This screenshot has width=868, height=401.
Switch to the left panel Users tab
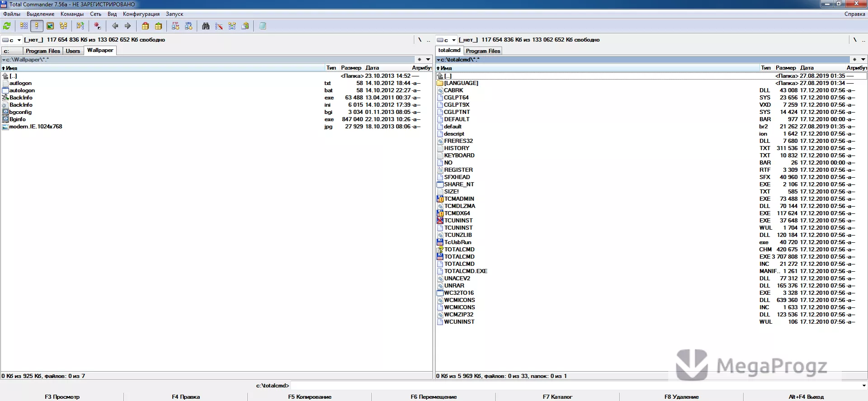[73, 51]
